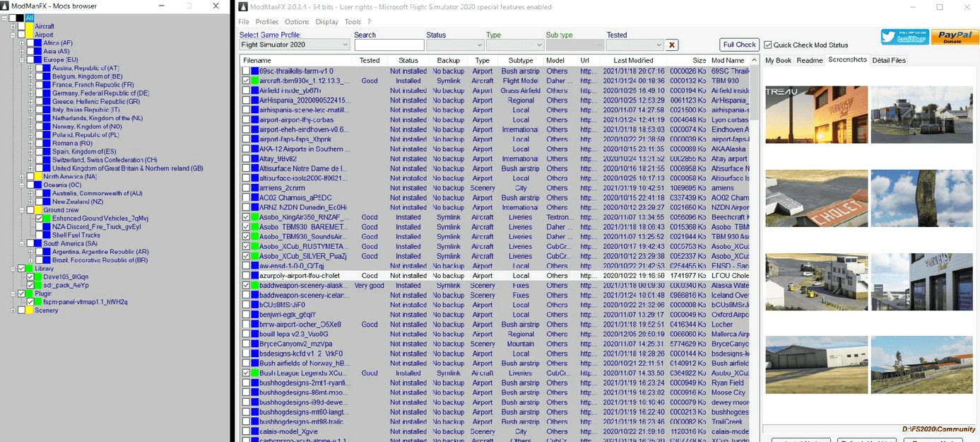Check the 69sc-thrailkills-farm-v1.0 mod checkbox
The height and width of the screenshot is (442, 980).
[246, 71]
